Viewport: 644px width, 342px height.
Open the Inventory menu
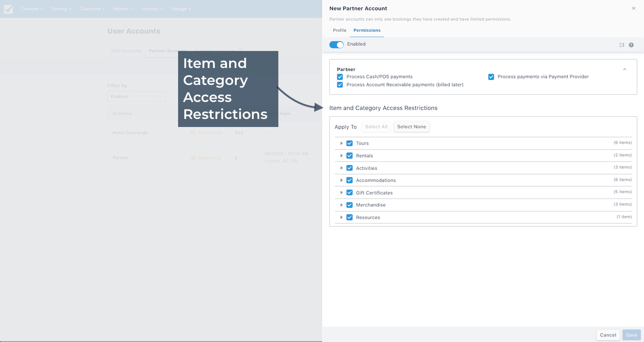[152, 9]
